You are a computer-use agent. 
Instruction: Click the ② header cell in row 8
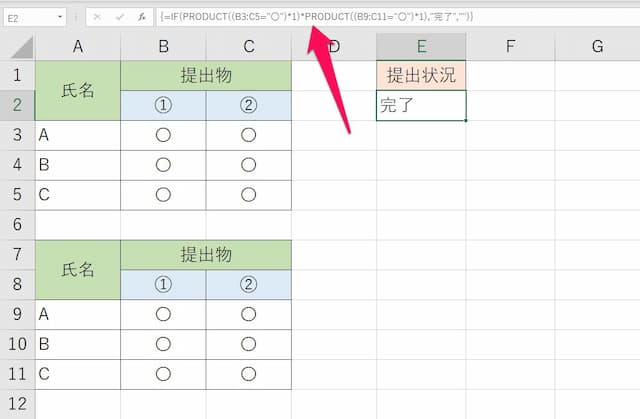click(248, 285)
